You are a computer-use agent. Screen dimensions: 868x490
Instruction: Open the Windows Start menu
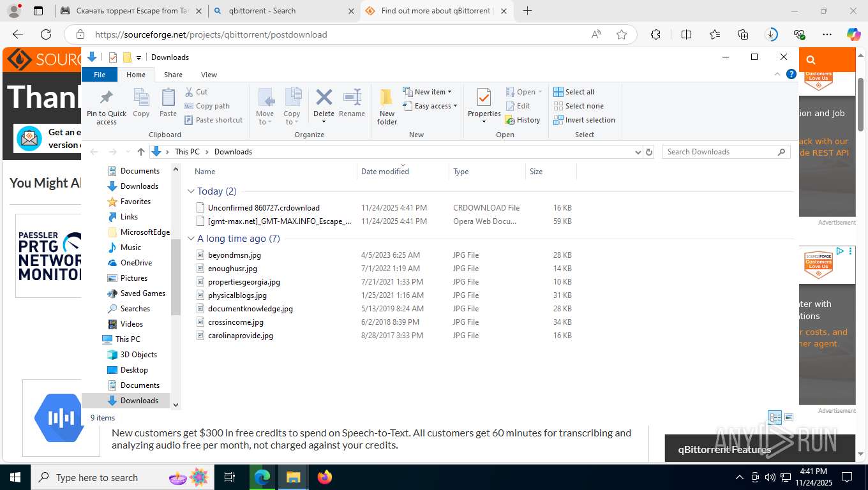coord(15,477)
